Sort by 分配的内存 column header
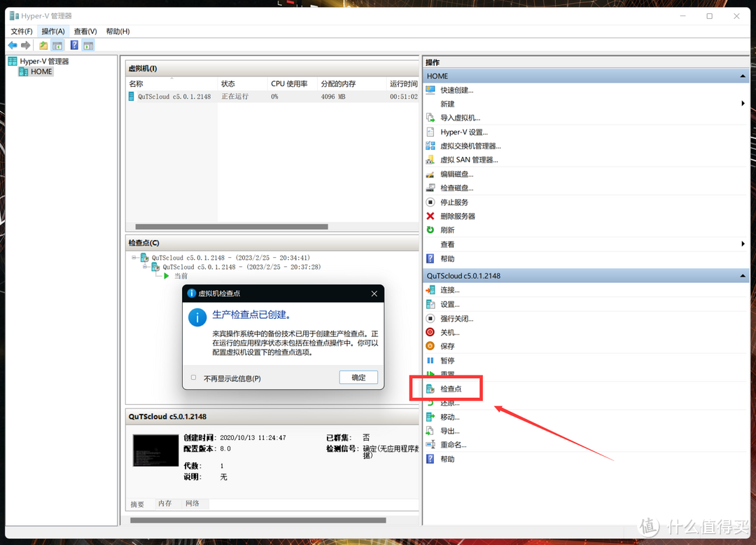 tap(351, 84)
